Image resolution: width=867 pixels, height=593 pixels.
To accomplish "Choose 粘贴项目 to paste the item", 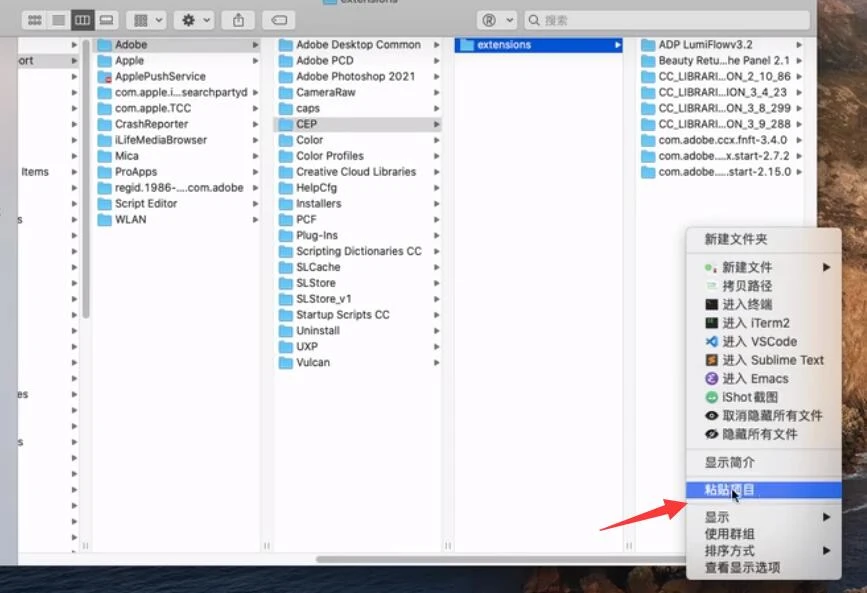I will pyautogui.click(x=764, y=490).
